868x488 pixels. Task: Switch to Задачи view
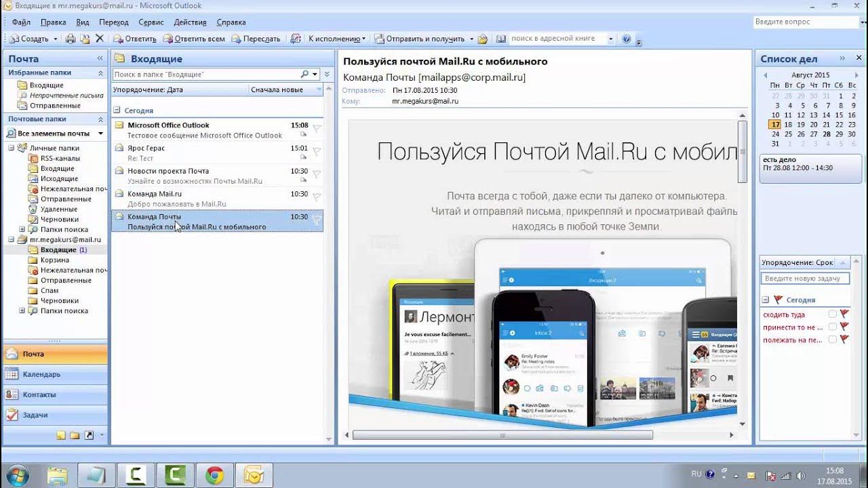click(55, 415)
